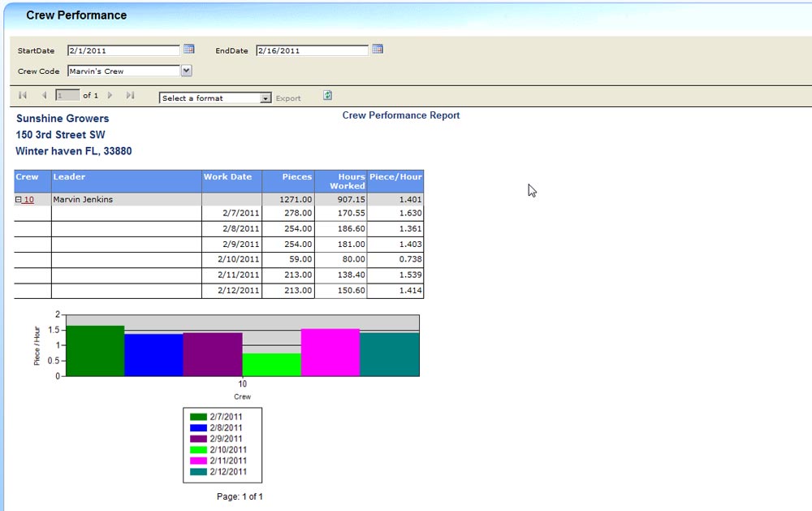The height and width of the screenshot is (511, 812).
Task: Click the Page: 1 of 1 footer text
Action: (x=240, y=496)
